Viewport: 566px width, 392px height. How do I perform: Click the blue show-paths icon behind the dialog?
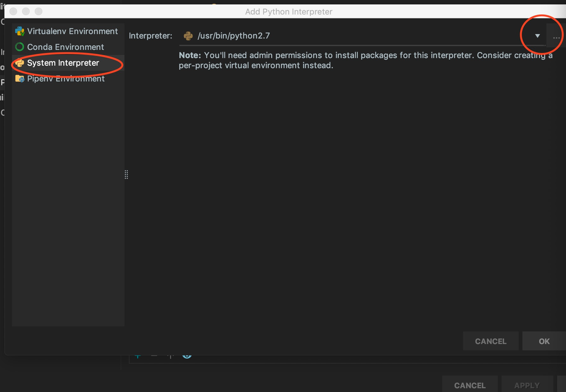tap(187, 356)
